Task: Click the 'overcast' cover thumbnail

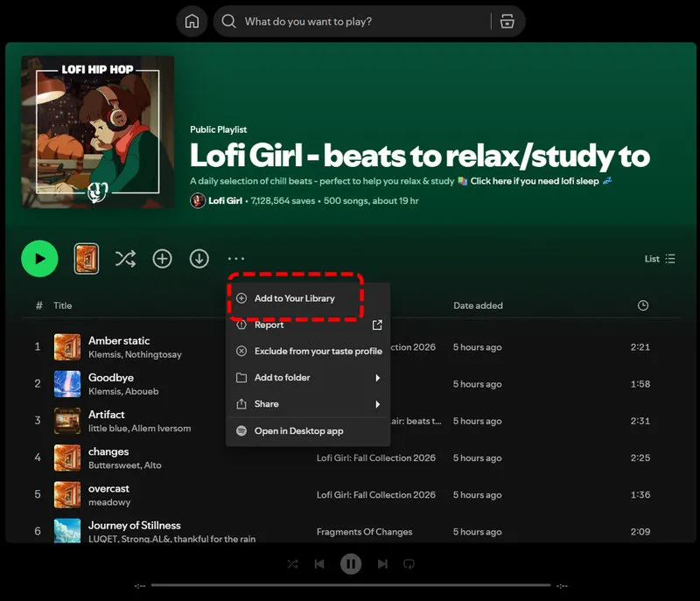Action: tap(67, 495)
